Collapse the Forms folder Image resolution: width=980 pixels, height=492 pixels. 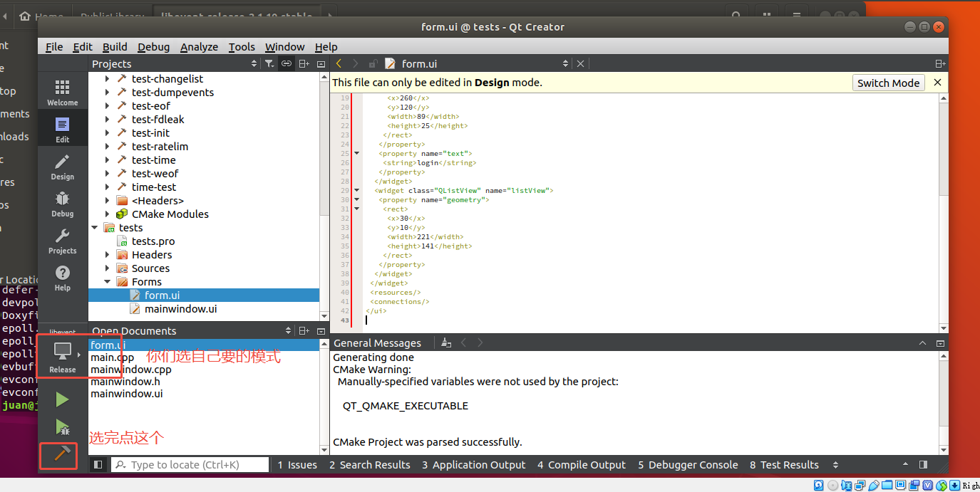[x=108, y=281]
